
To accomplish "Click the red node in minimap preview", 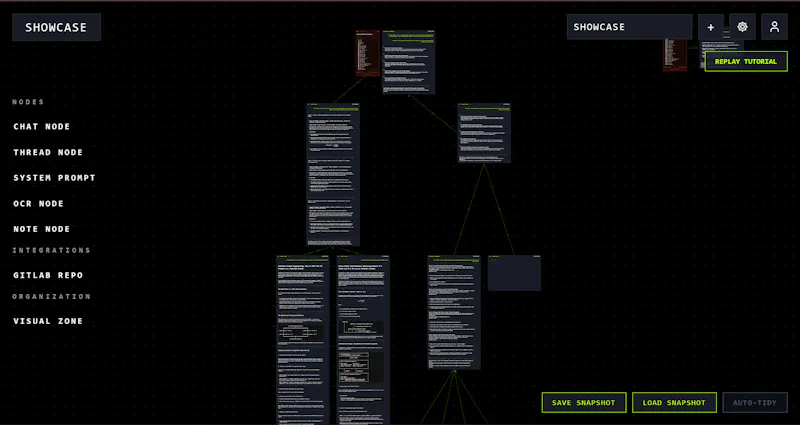I will coord(674,55).
